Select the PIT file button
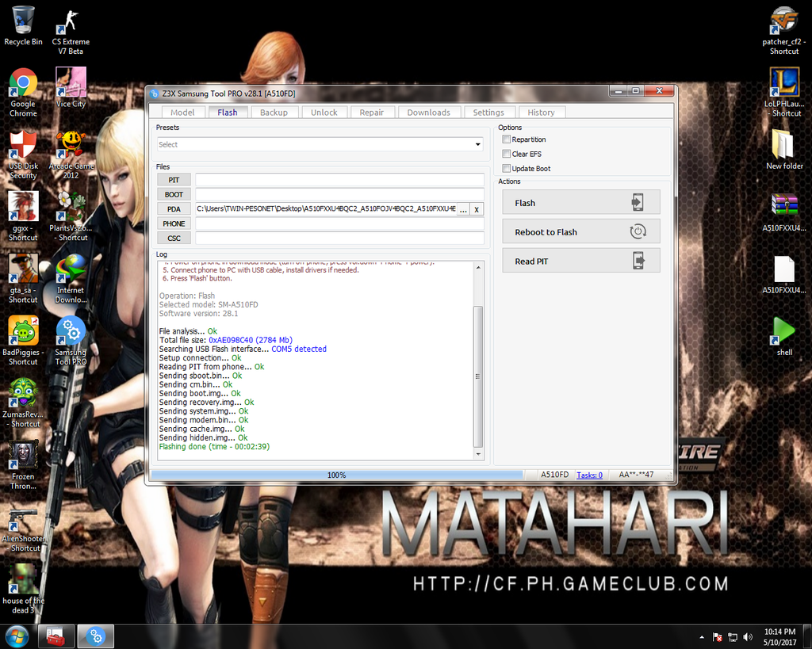The width and height of the screenshot is (812, 649). [174, 180]
